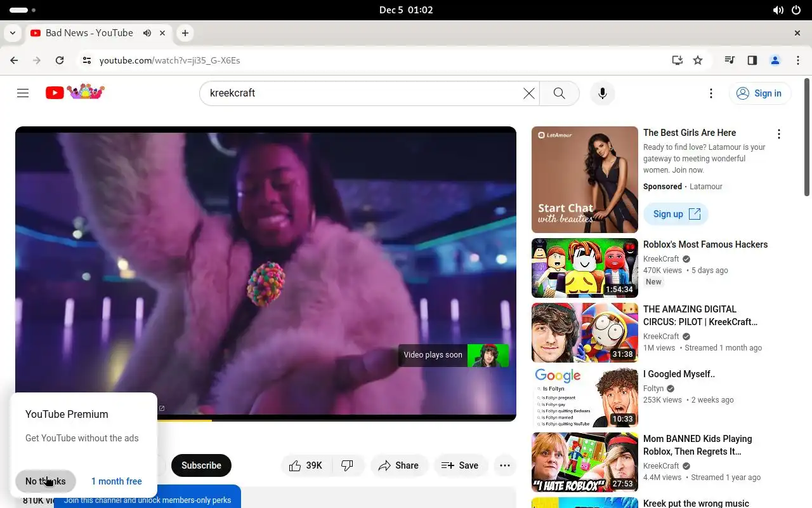Open THE AMAZING DIGITAL CIRCUS title link

pos(700,316)
